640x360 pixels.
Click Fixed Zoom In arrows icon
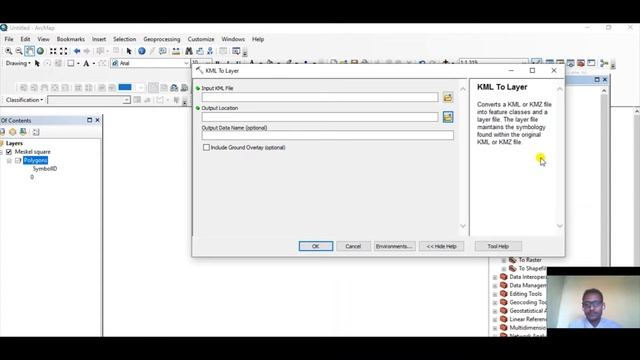(53, 51)
